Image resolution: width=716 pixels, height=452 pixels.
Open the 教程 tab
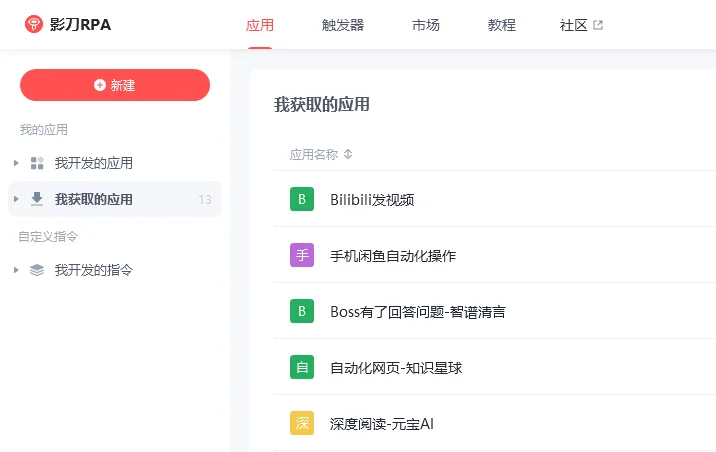[x=501, y=25]
